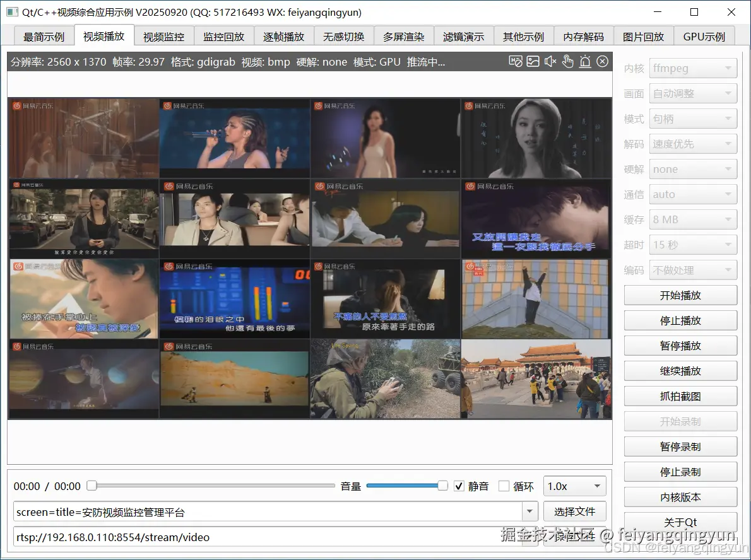The image size is (751, 560).
Task: Click the 格式: gdigrab text
Action: (203, 62)
